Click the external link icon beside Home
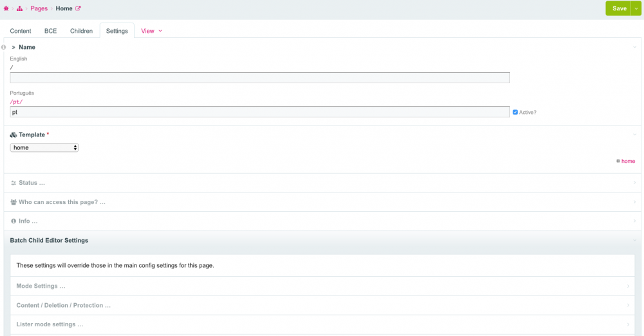The width and height of the screenshot is (644, 336). pos(78,8)
